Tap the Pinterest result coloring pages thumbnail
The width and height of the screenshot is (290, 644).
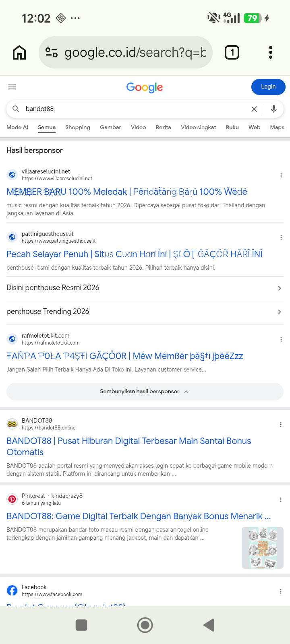click(263, 548)
